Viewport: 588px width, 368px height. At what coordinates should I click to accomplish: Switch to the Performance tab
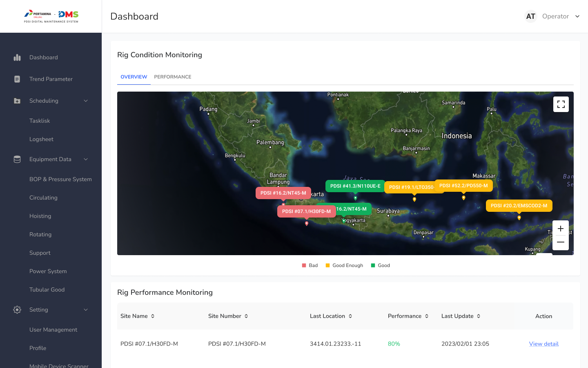coord(173,77)
